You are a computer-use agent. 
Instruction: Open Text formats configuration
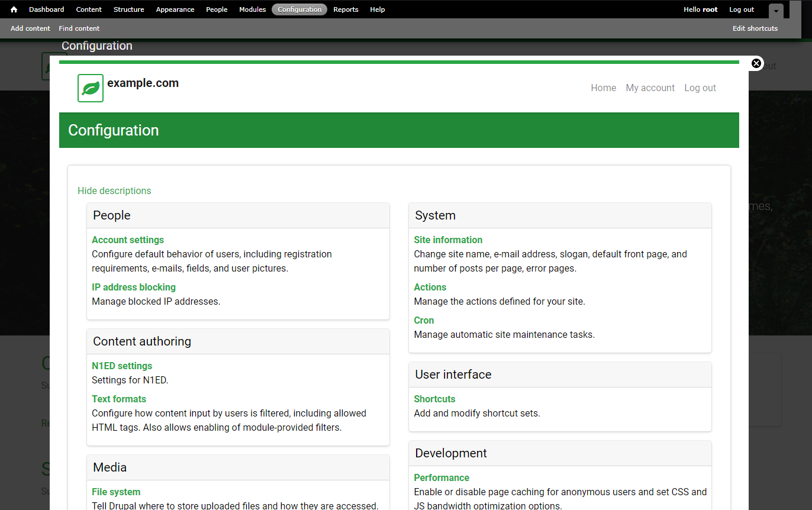119,399
